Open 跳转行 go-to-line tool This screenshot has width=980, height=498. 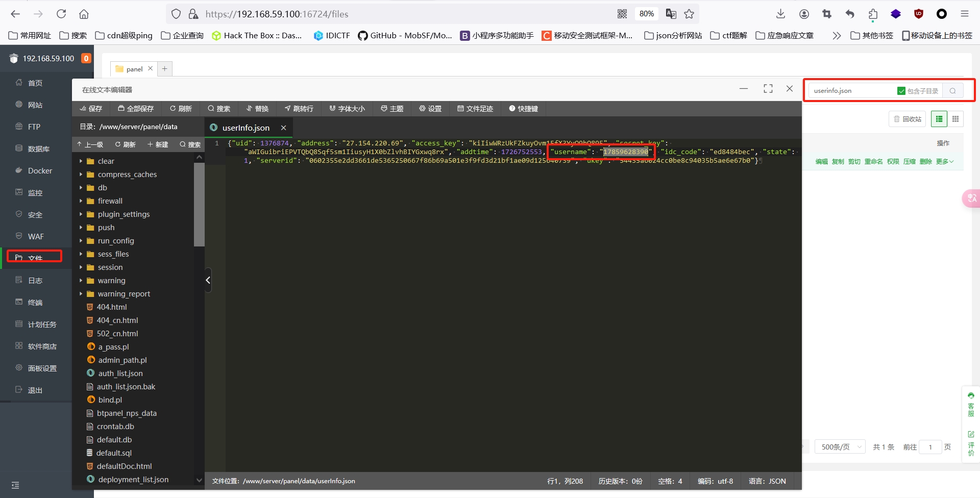(x=299, y=109)
